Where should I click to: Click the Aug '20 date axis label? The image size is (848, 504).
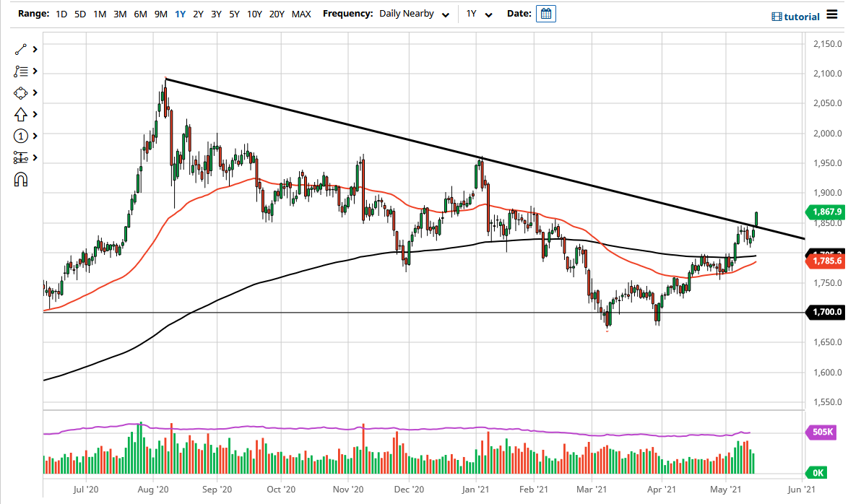(153, 490)
